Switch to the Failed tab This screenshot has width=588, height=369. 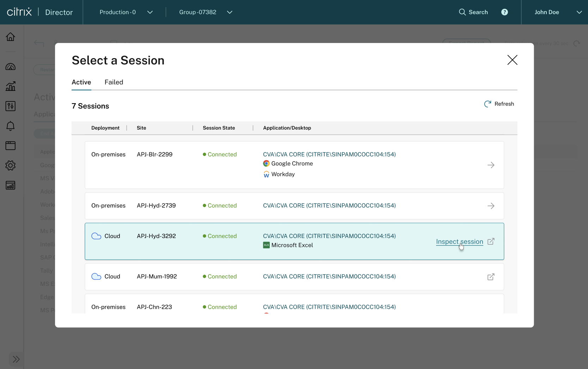(114, 82)
